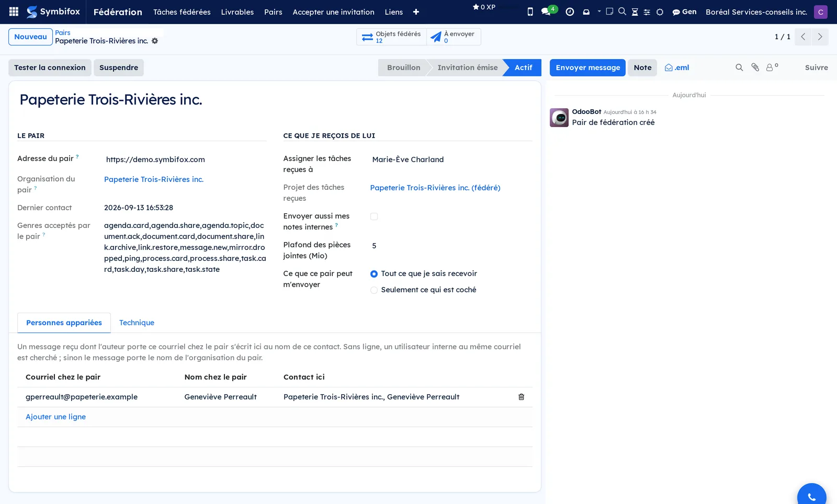
Task: Set status to Brouillon
Action: pos(403,67)
